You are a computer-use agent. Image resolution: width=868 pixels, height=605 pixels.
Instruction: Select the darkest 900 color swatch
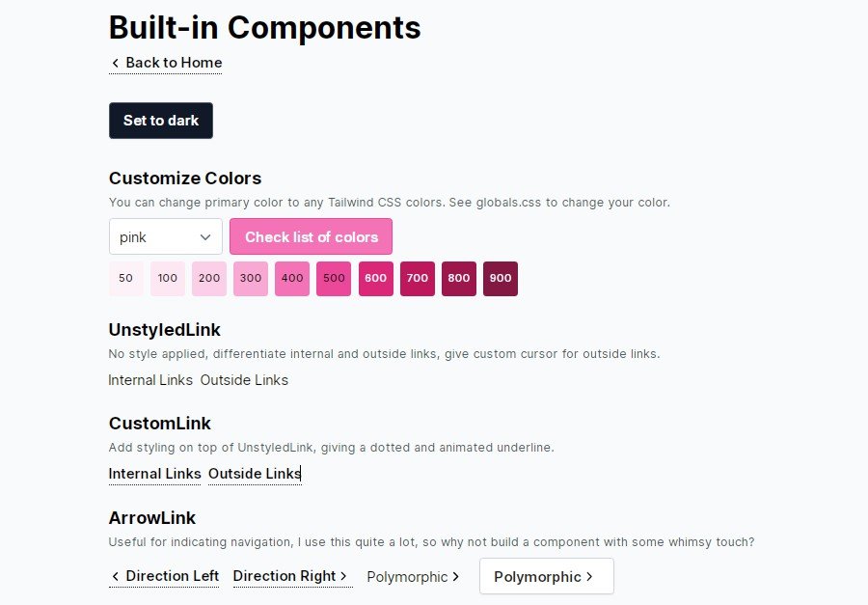500,278
